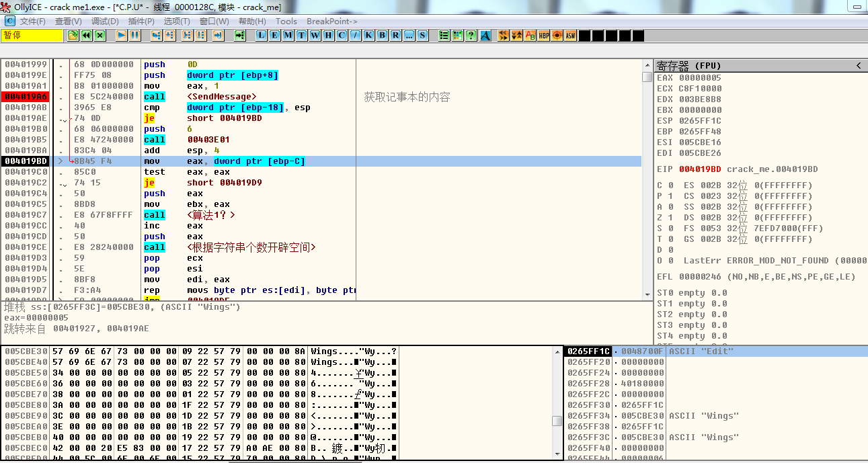
Task: Open the 插件(P) menu
Action: 141,21
